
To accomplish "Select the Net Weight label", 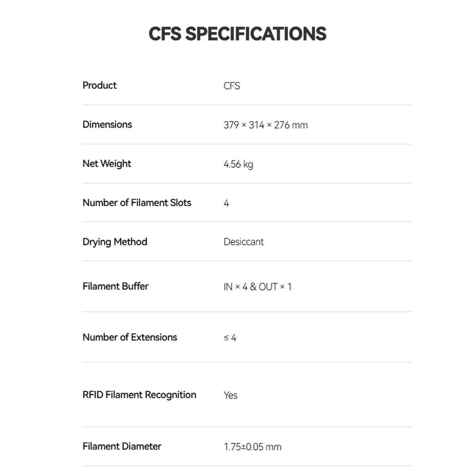I will [x=107, y=164].
